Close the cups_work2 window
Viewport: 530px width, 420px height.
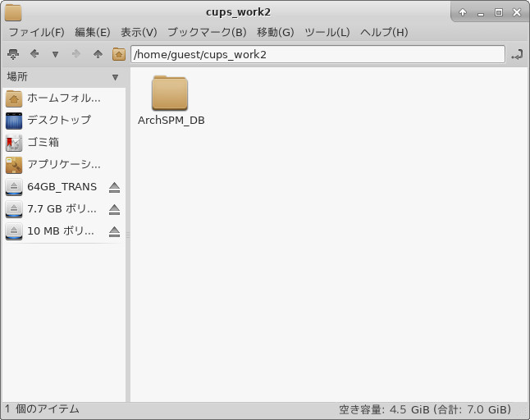pyautogui.click(x=517, y=12)
